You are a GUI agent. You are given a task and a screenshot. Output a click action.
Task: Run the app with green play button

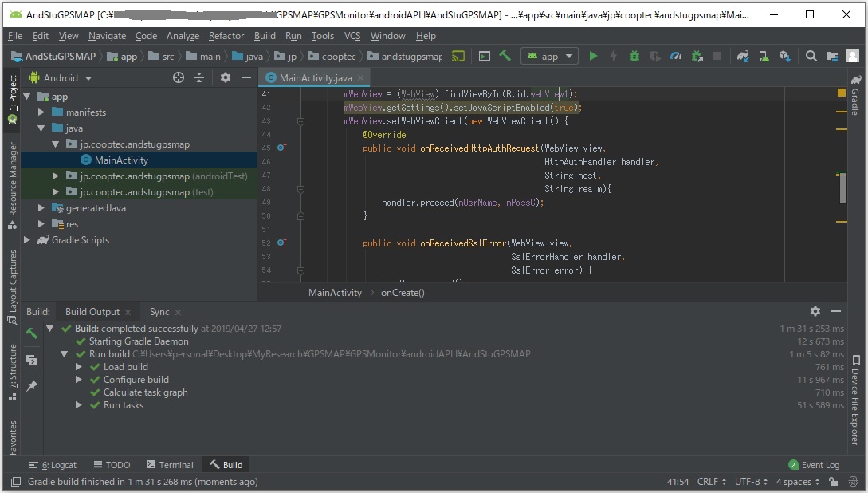click(x=592, y=57)
